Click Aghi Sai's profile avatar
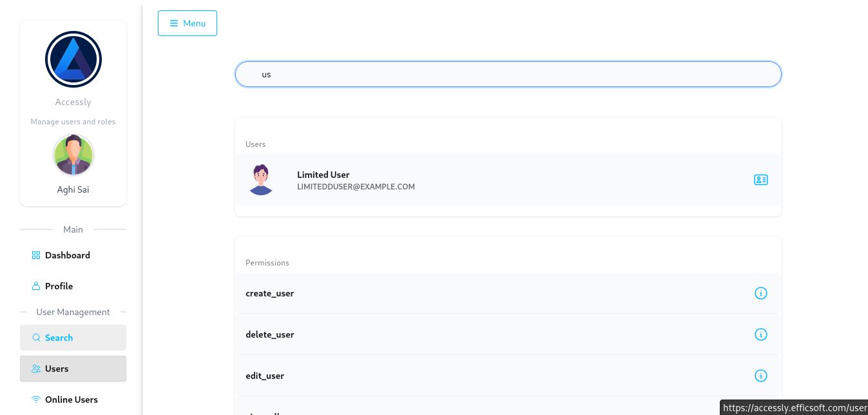 tap(73, 155)
